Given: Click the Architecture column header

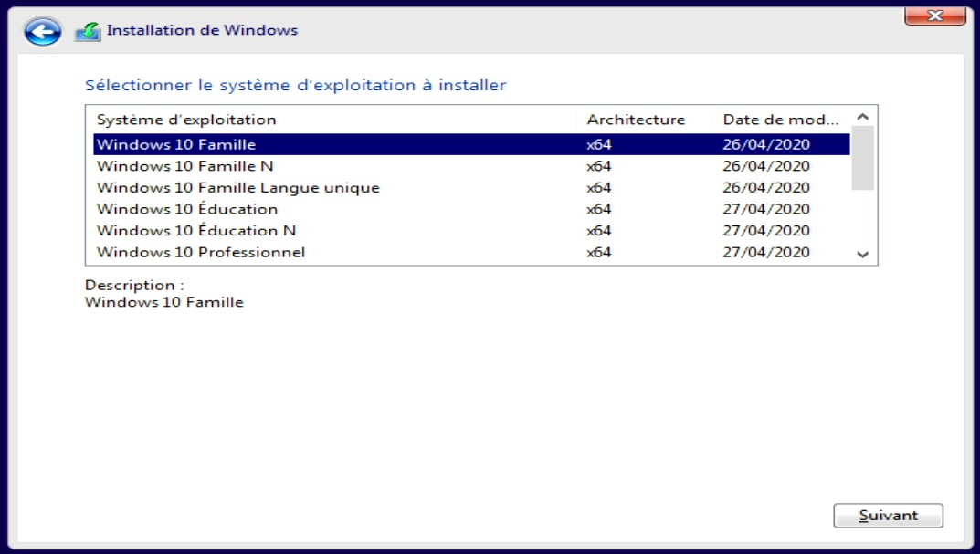Looking at the screenshot, I should pyautogui.click(x=636, y=120).
